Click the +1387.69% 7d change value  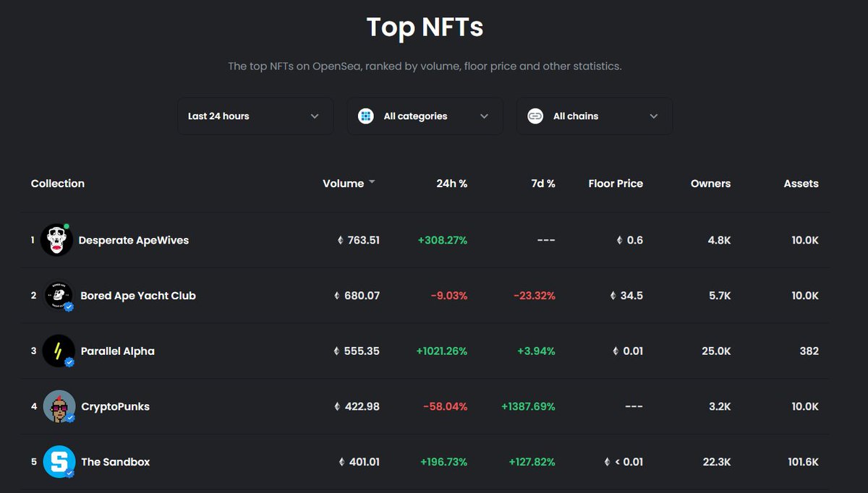(528, 407)
